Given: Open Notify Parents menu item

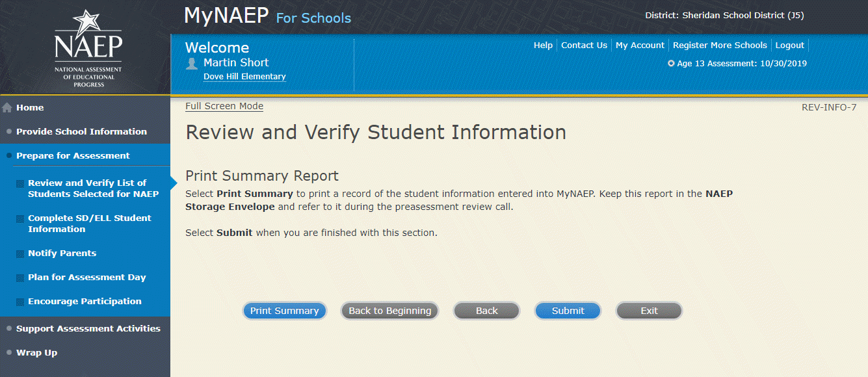Looking at the screenshot, I should click(x=62, y=253).
